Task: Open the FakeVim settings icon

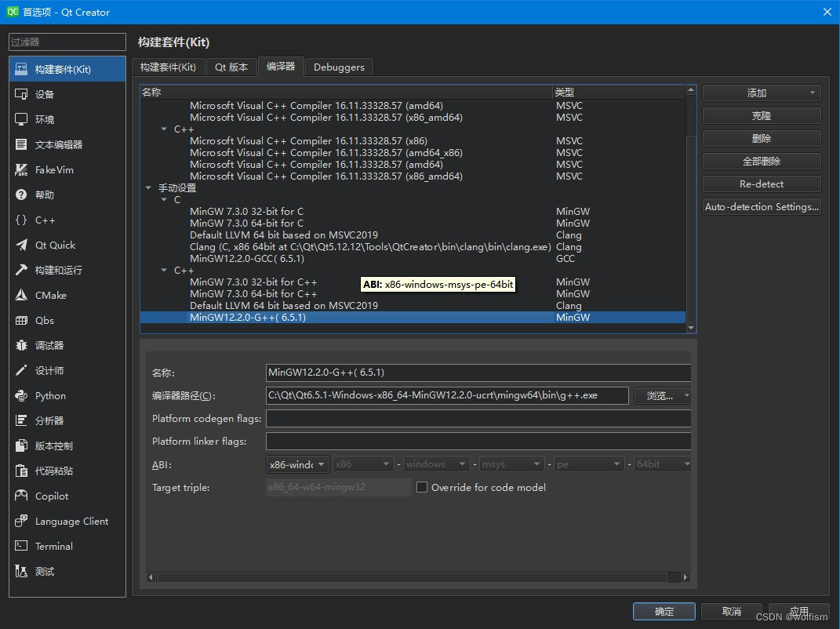Action: point(21,170)
